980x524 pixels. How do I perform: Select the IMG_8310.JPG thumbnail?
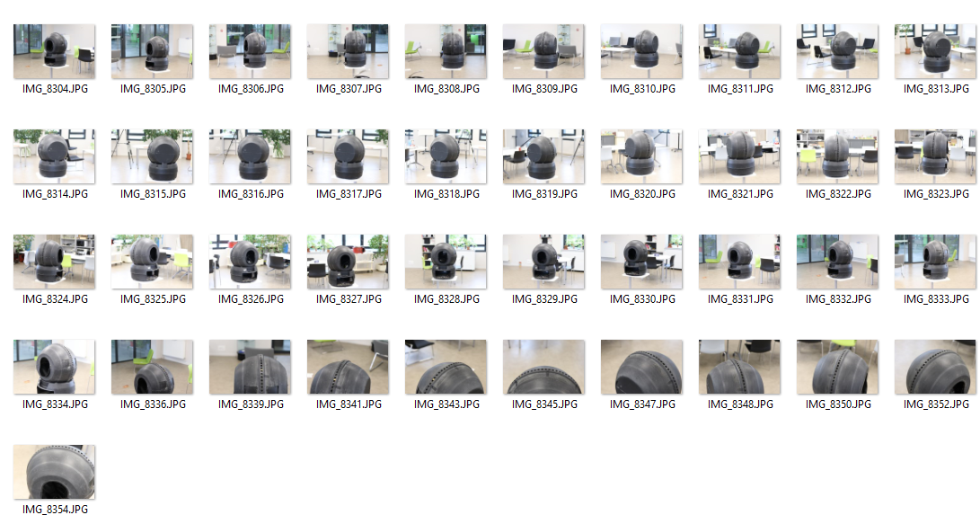(642, 52)
